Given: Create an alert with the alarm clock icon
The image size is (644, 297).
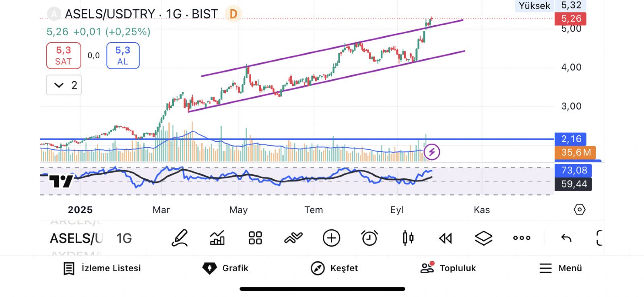Looking at the screenshot, I should pos(369,238).
